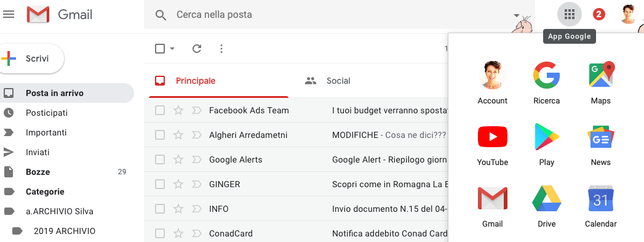
Task: Select the GINGER email checkbox
Action: tap(160, 184)
